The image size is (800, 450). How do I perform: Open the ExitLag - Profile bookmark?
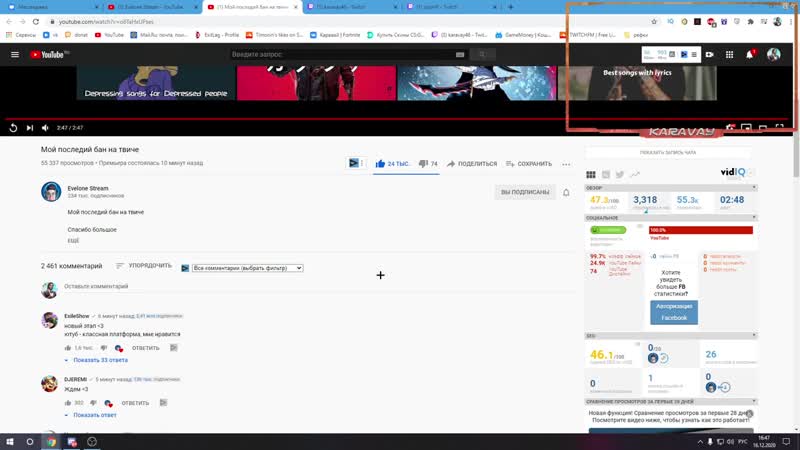pyautogui.click(x=217, y=35)
